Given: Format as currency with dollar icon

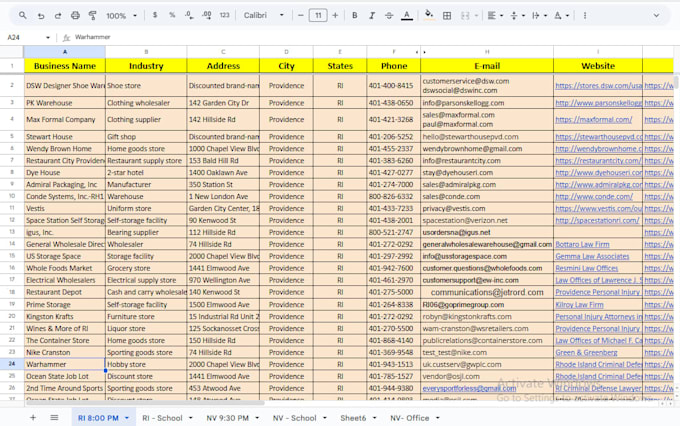Looking at the screenshot, I should [155, 15].
